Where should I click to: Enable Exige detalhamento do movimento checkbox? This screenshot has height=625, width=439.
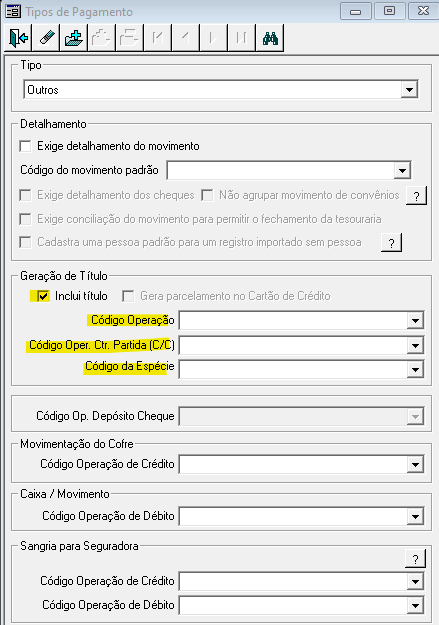coord(25,146)
